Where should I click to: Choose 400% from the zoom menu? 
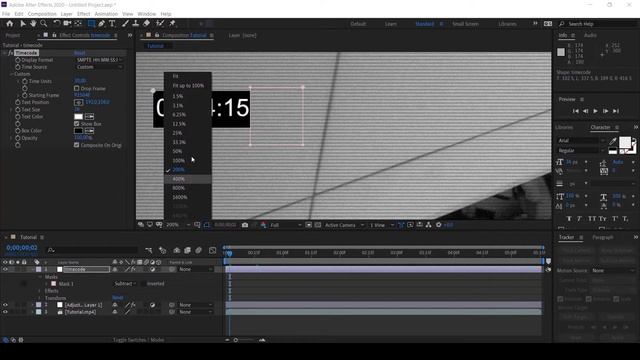coord(188,179)
